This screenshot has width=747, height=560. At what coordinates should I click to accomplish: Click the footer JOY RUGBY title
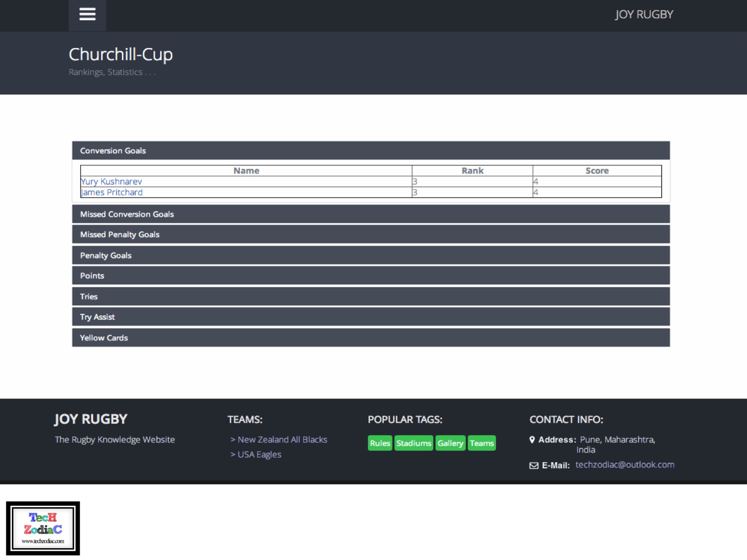coord(91,419)
